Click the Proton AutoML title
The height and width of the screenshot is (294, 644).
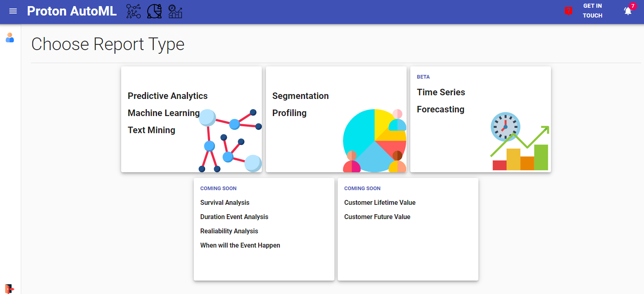coord(72,11)
